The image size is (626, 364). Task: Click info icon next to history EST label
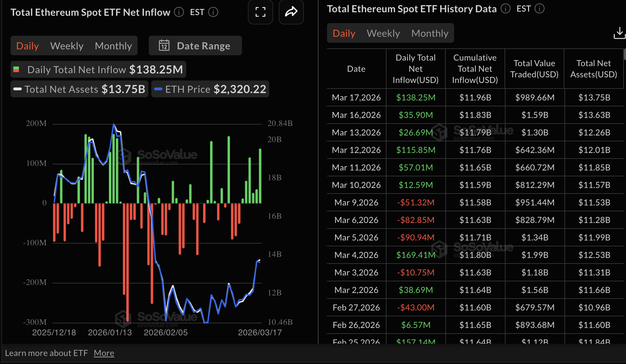[x=540, y=9]
